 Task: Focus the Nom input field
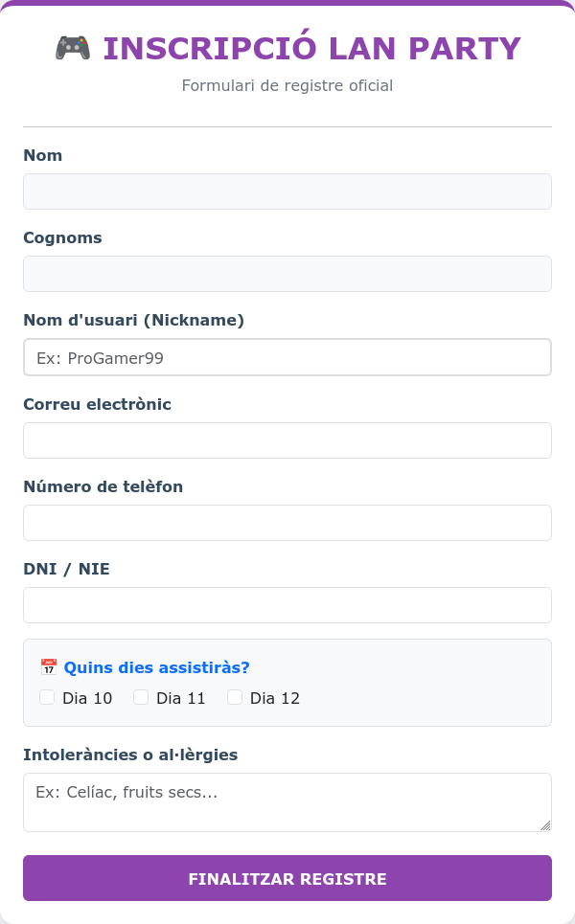[x=287, y=192]
